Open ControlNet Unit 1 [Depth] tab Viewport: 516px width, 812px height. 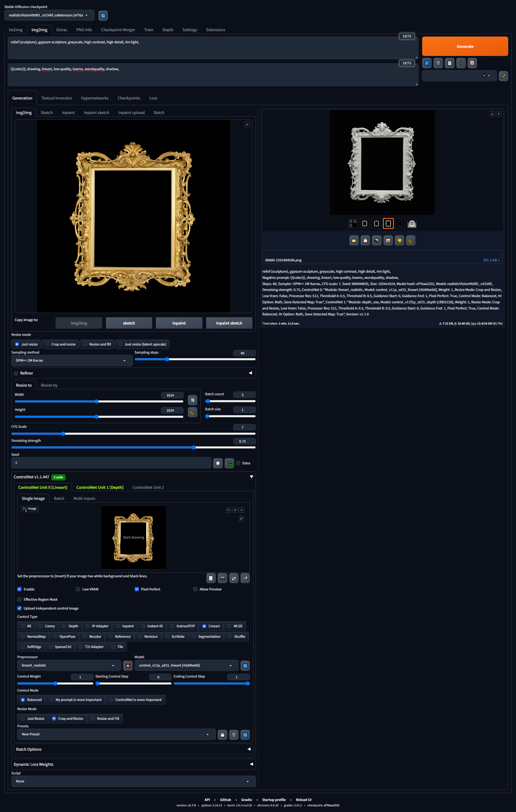[x=100, y=487]
